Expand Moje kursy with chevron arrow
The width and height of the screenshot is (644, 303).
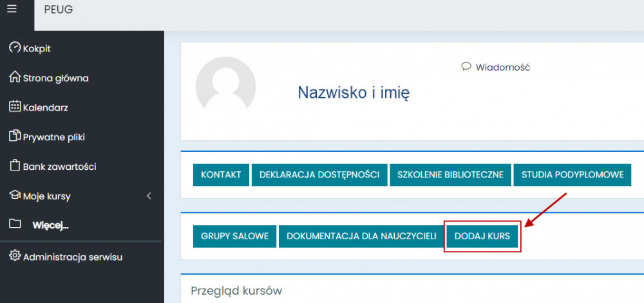pyautogui.click(x=149, y=196)
